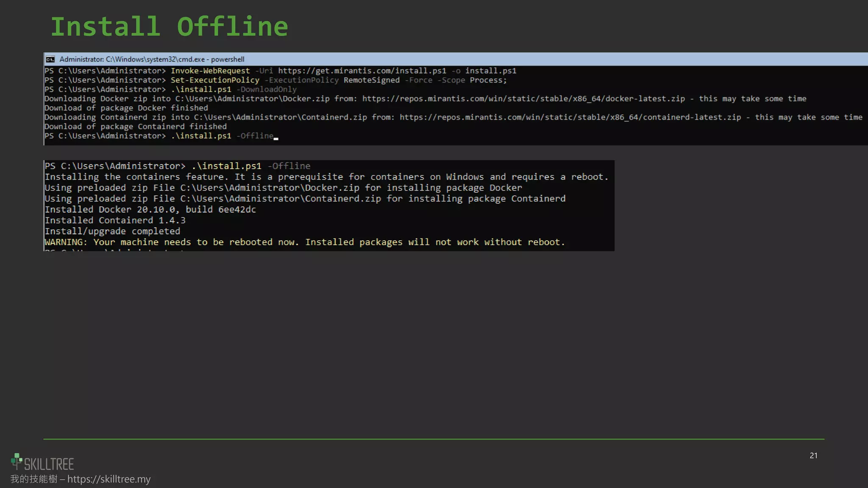Click the 'Install Offline' slide heading
The width and height of the screenshot is (868, 488).
pyautogui.click(x=169, y=26)
